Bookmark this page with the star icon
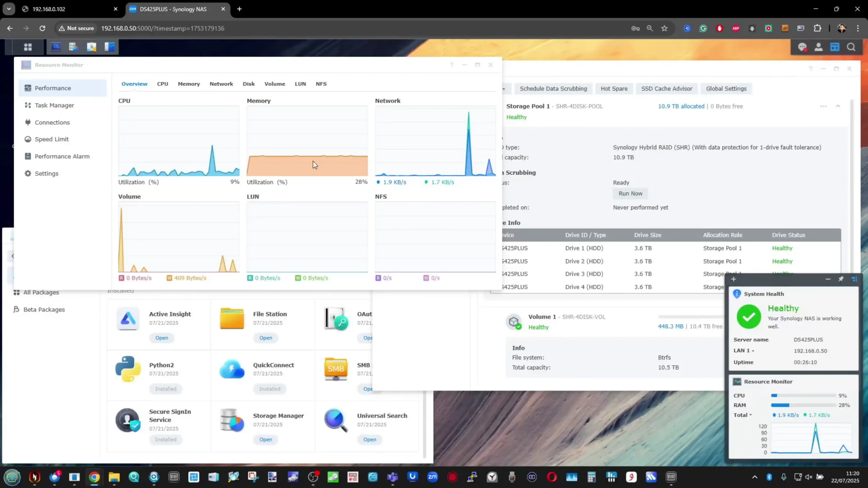Image resolution: width=868 pixels, height=488 pixels. 664,28
